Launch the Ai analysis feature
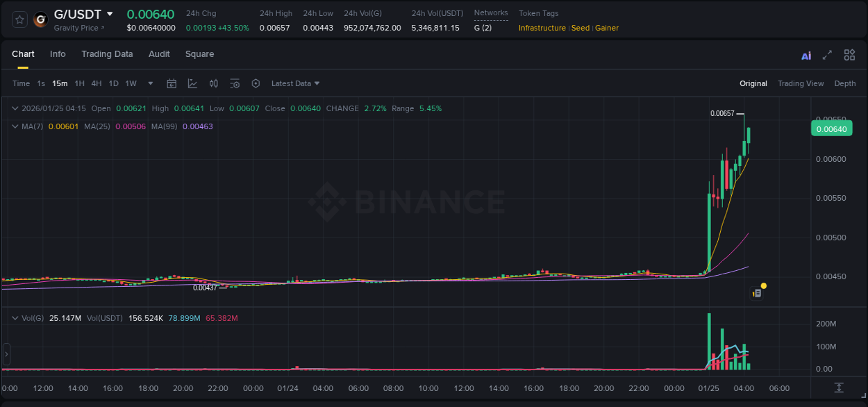The height and width of the screenshot is (407, 868). tap(806, 54)
